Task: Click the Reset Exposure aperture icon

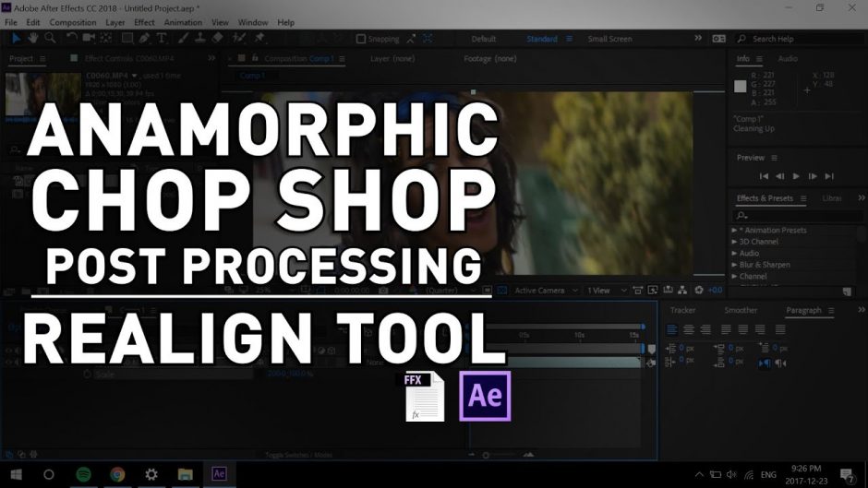Action: click(x=699, y=290)
